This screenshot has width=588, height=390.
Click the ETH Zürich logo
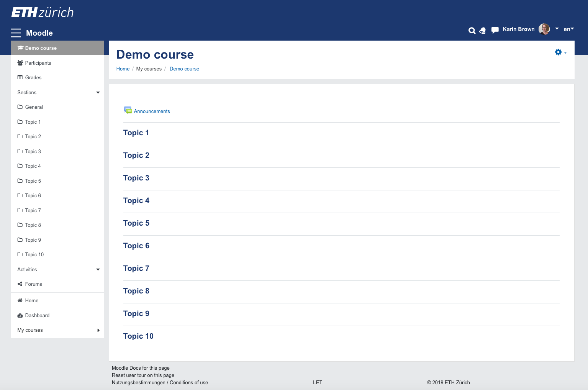[x=42, y=12]
